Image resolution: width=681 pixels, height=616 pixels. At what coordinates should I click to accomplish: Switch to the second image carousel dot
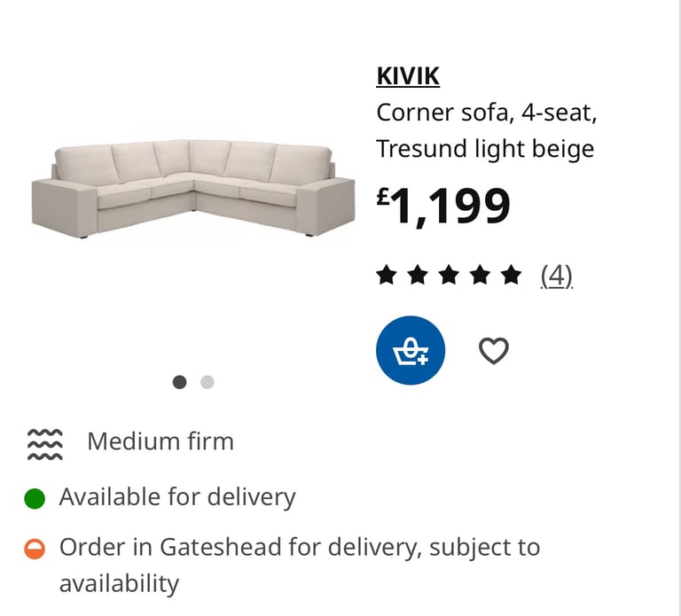pyautogui.click(x=207, y=382)
